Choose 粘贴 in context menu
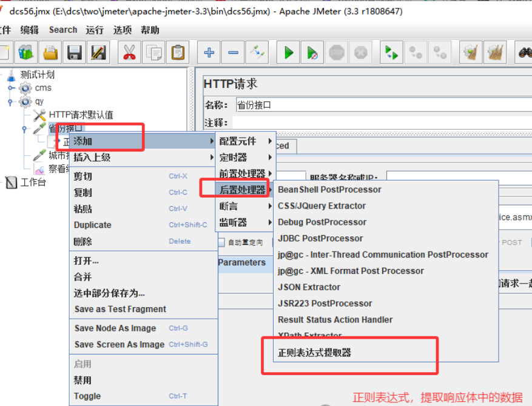Viewport: 532px width, 406px height. pos(143,209)
